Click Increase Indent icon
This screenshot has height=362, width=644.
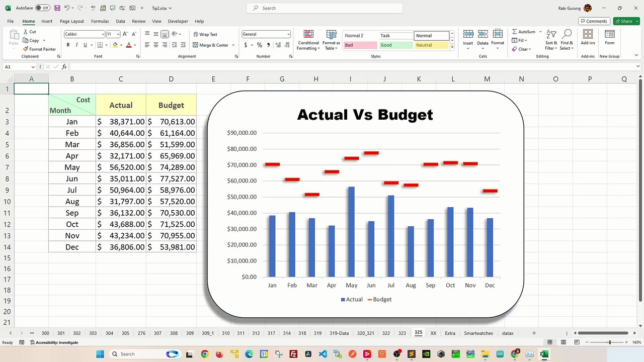[183, 45]
